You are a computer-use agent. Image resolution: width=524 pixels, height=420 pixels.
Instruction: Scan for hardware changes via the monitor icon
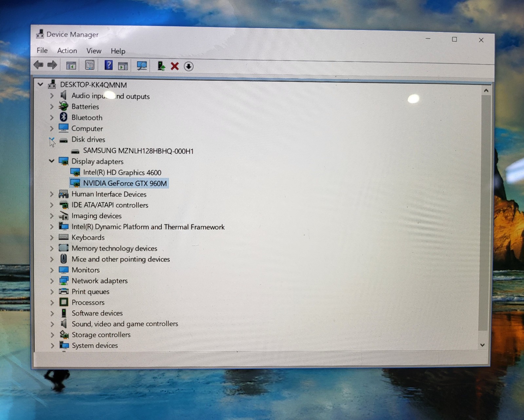pos(142,66)
